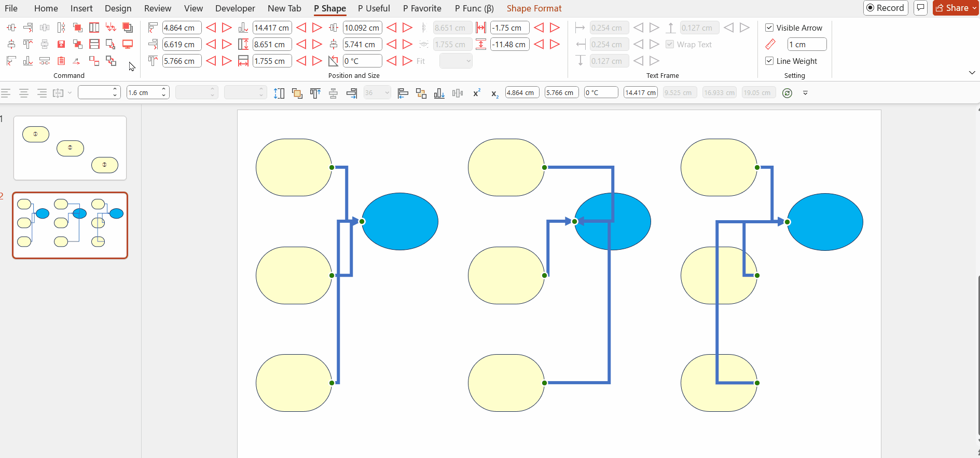Screen dimensions: 980x458
Task: Open the File menu
Action: pos(11,8)
